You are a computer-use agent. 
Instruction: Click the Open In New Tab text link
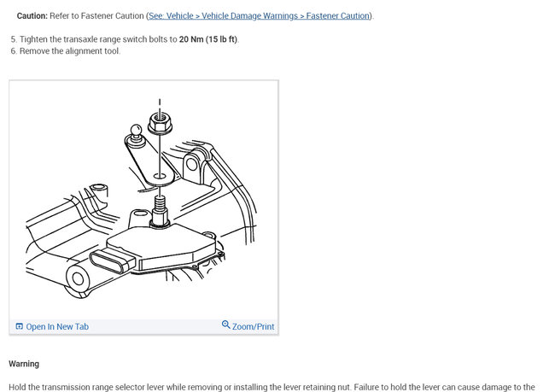pyautogui.click(x=57, y=326)
